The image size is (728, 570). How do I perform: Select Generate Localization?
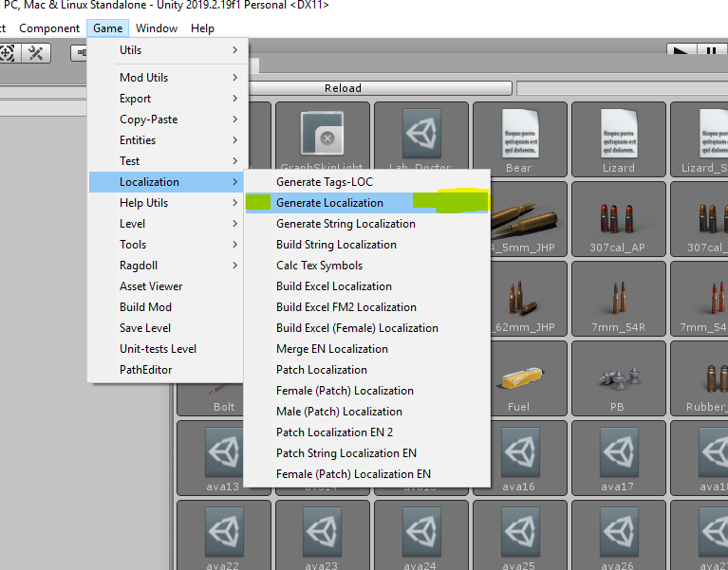pyautogui.click(x=366, y=203)
